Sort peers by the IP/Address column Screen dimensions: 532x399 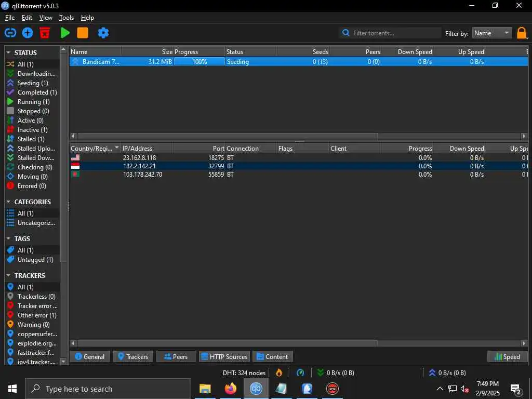coord(147,148)
